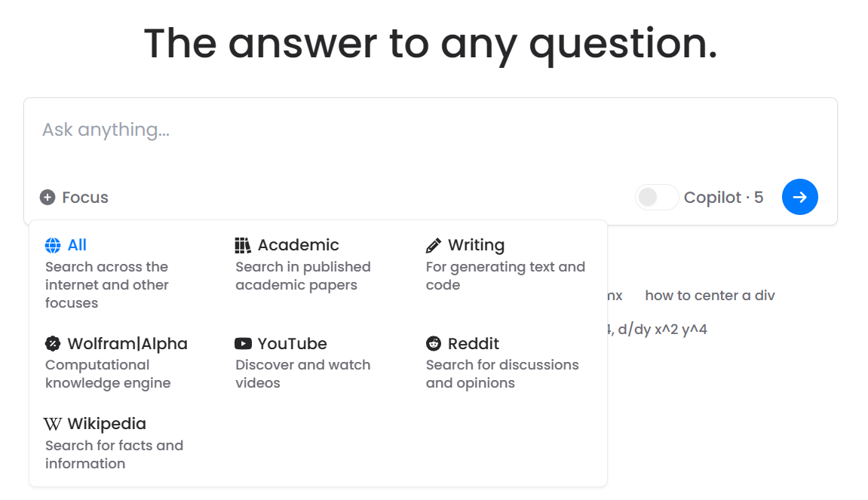This screenshot has width=868, height=500.
Task: Toggle the Copilot switch on
Action: pos(657,197)
